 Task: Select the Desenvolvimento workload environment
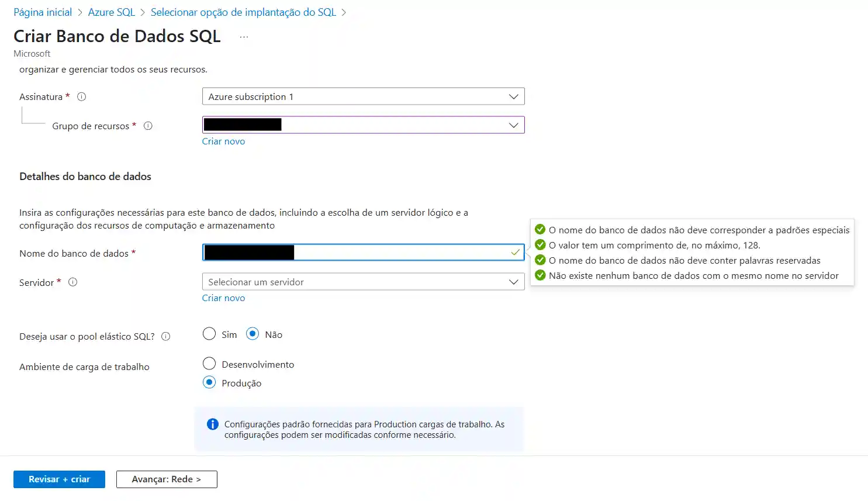coord(209,363)
